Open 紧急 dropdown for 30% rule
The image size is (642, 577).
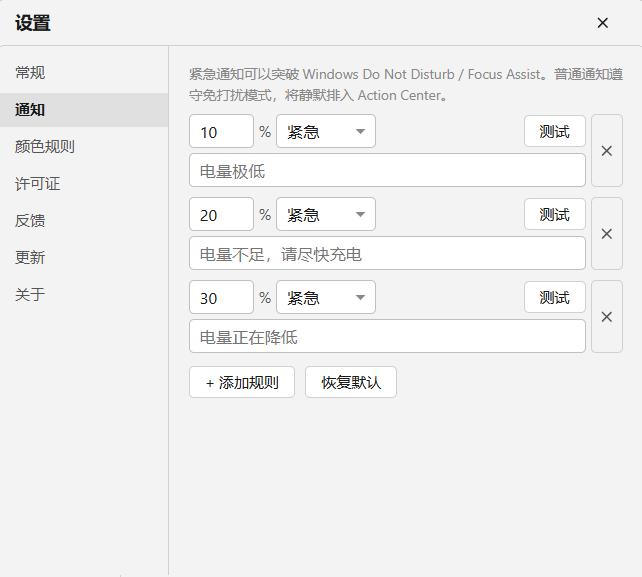(x=326, y=297)
